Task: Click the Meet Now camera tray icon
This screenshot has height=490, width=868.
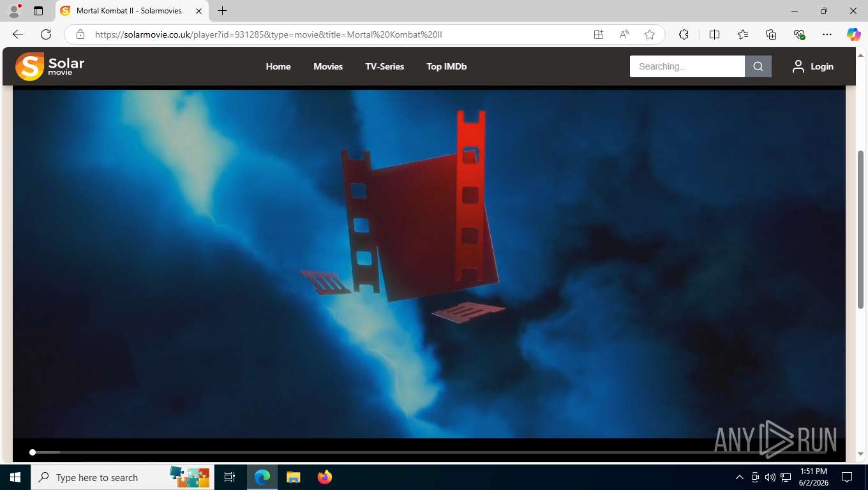Action: [755, 477]
